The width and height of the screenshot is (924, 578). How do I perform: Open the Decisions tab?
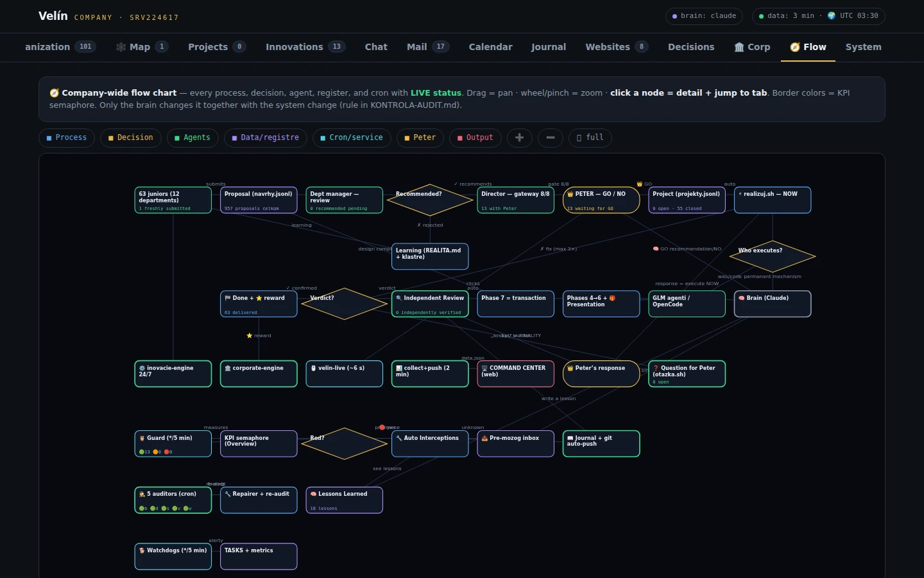click(691, 47)
